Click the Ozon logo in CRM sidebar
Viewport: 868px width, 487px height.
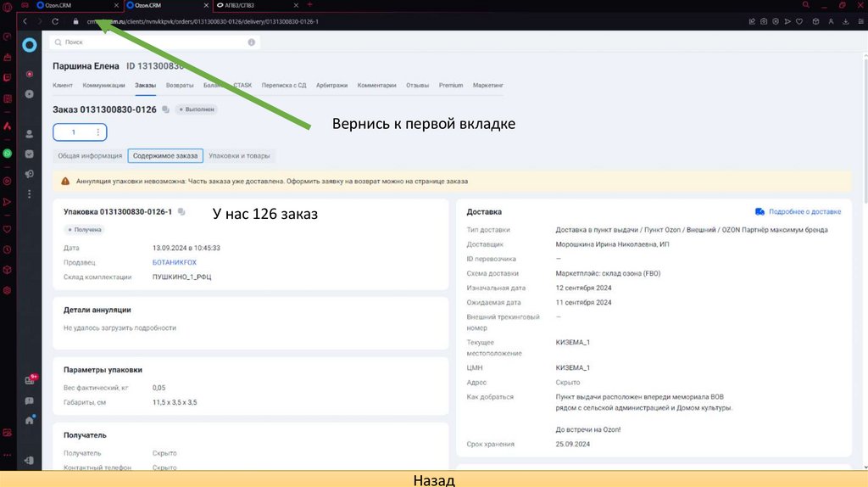[x=30, y=45]
